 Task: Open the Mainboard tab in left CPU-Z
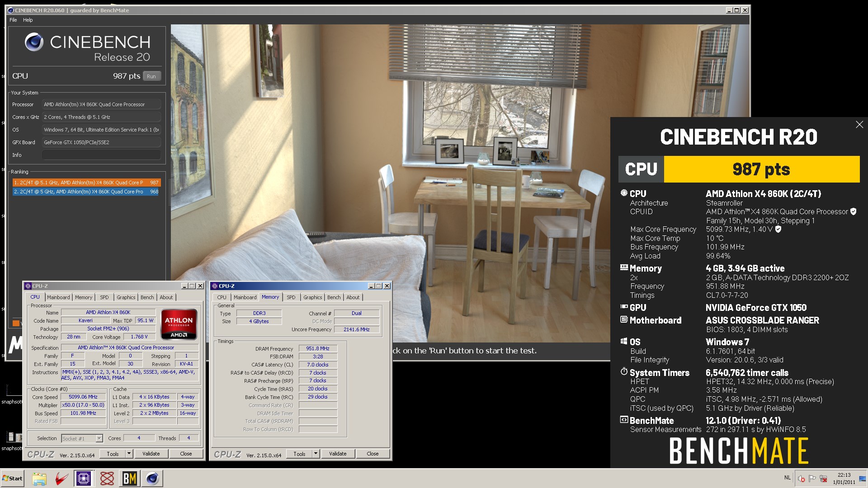pyautogui.click(x=58, y=297)
